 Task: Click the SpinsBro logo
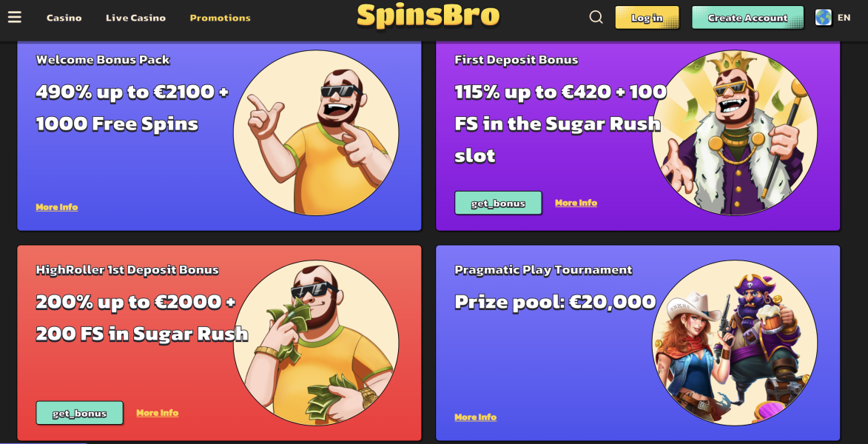[428, 16]
